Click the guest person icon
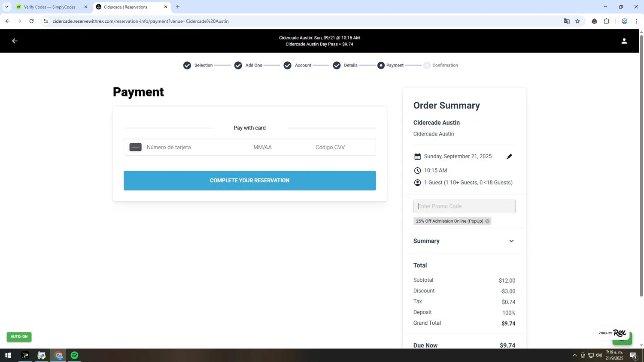This screenshot has width=644, height=362. [417, 183]
